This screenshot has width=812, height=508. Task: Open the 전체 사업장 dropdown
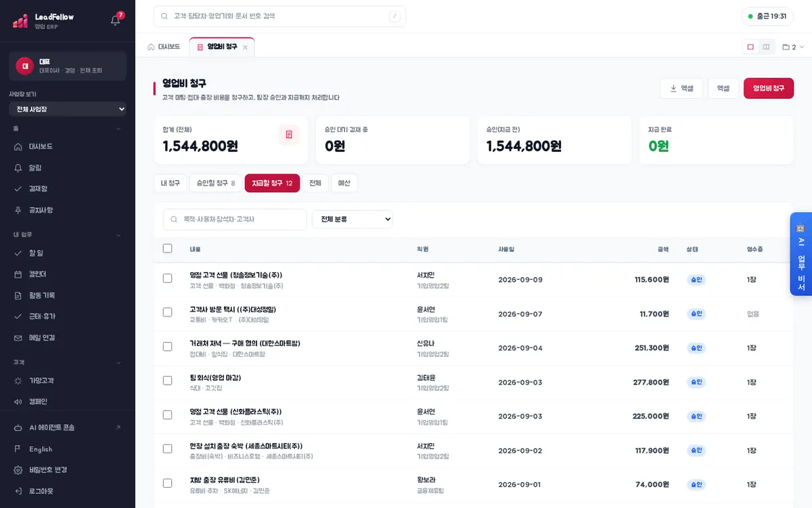[68, 109]
